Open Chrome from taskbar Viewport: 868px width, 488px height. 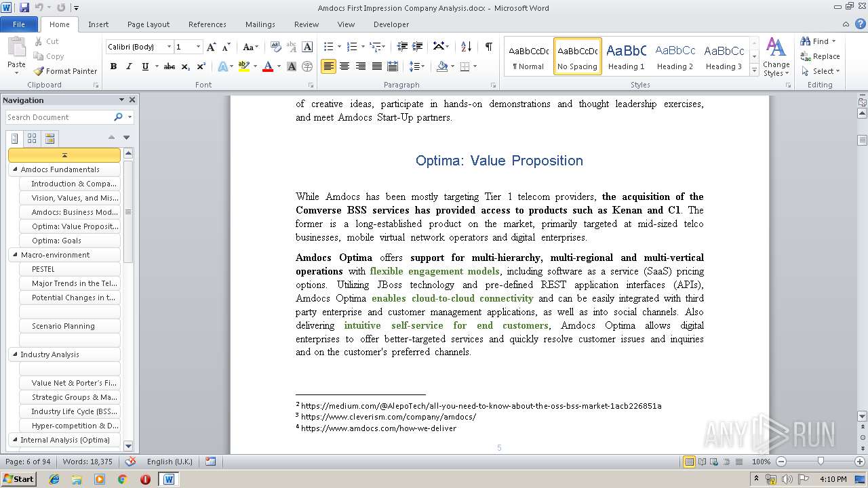tap(122, 479)
